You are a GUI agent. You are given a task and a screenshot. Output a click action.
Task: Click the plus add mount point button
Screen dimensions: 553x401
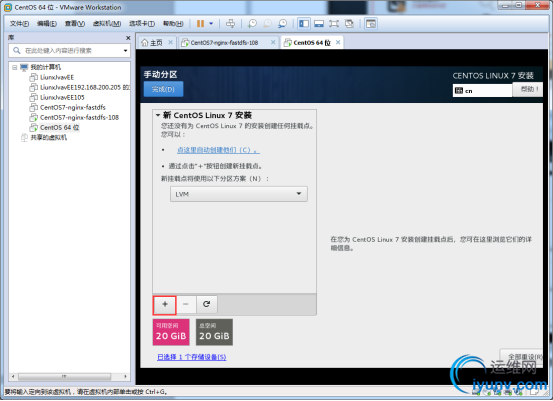tap(165, 304)
